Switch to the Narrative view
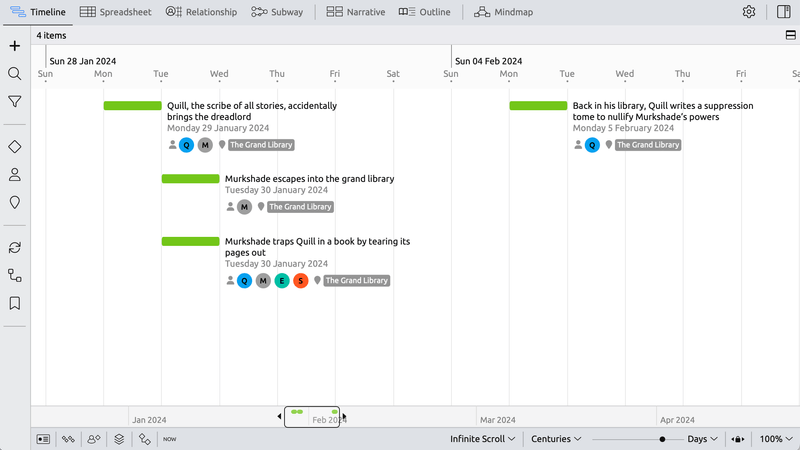This screenshot has height=450, width=800. click(356, 12)
